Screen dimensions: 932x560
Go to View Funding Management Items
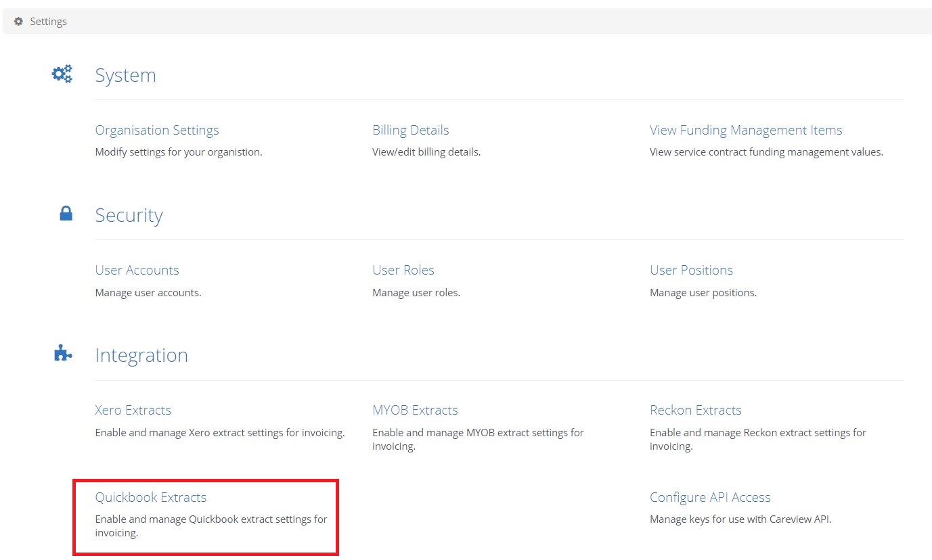tap(745, 130)
